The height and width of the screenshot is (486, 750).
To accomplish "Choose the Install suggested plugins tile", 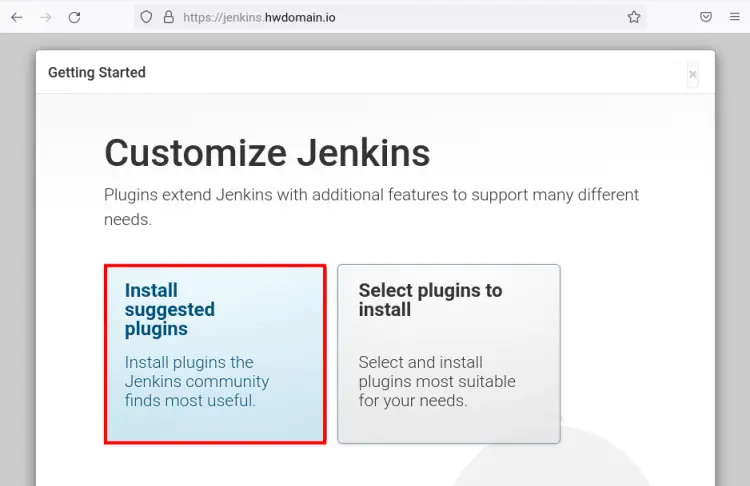I will tap(215, 354).
